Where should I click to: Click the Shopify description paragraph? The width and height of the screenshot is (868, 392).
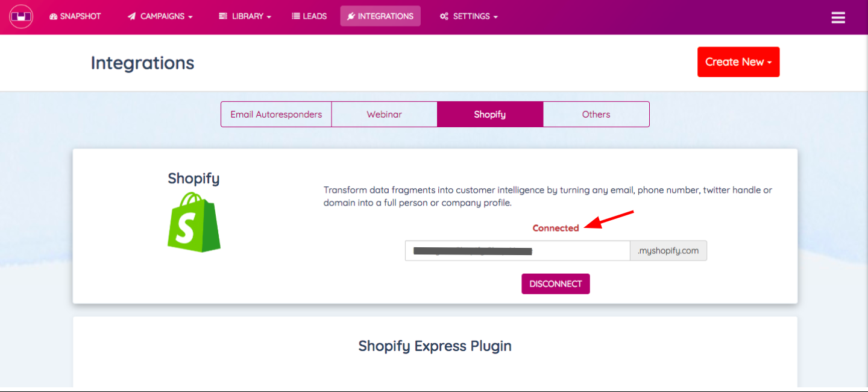tap(548, 197)
